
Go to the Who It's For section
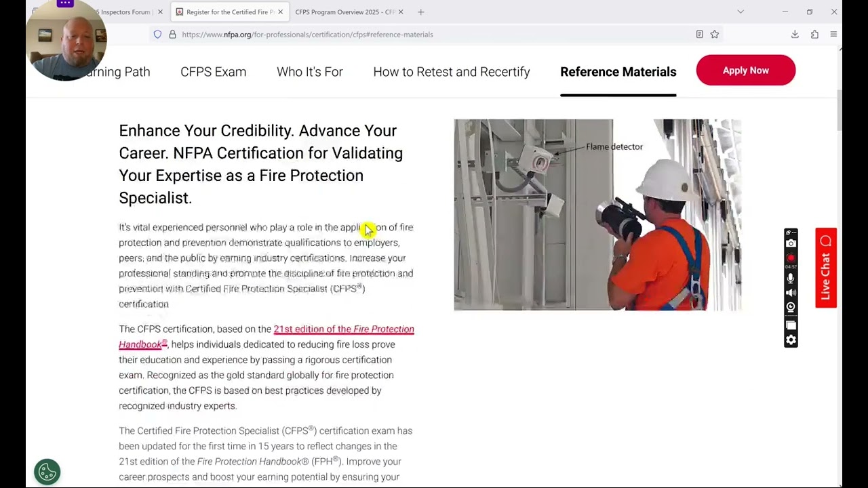310,72
